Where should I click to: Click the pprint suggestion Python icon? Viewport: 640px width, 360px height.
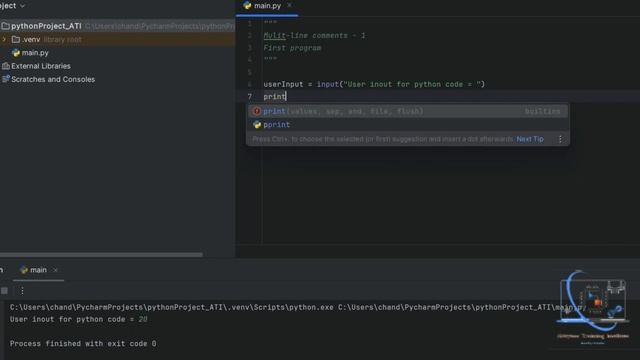[257, 124]
